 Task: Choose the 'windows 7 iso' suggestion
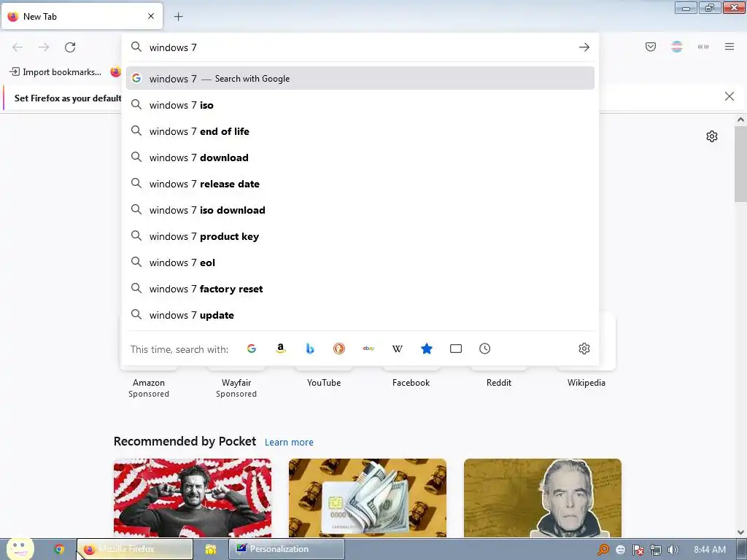click(360, 105)
